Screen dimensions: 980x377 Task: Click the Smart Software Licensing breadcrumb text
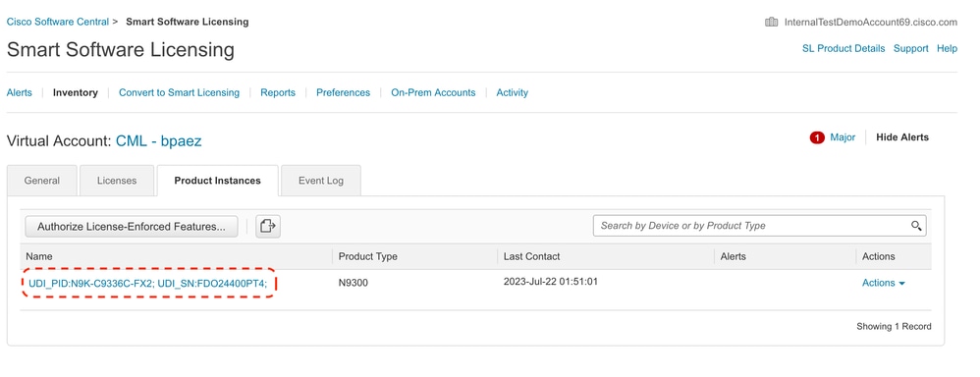coord(187,22)
